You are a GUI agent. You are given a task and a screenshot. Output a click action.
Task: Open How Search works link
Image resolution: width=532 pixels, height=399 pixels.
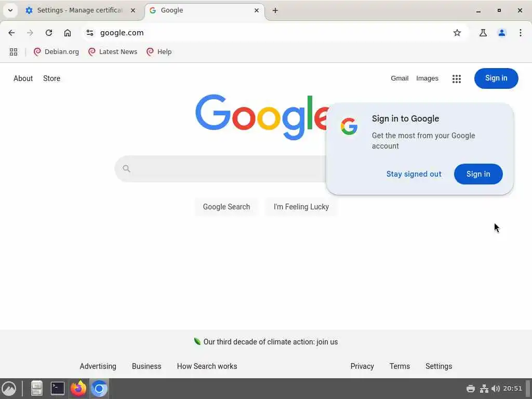(207, 366)
